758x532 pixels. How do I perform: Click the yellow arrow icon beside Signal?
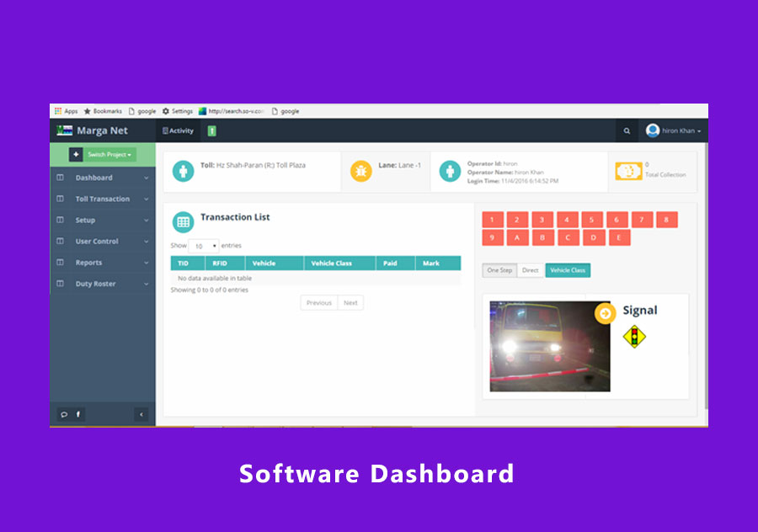pos(605,313)
